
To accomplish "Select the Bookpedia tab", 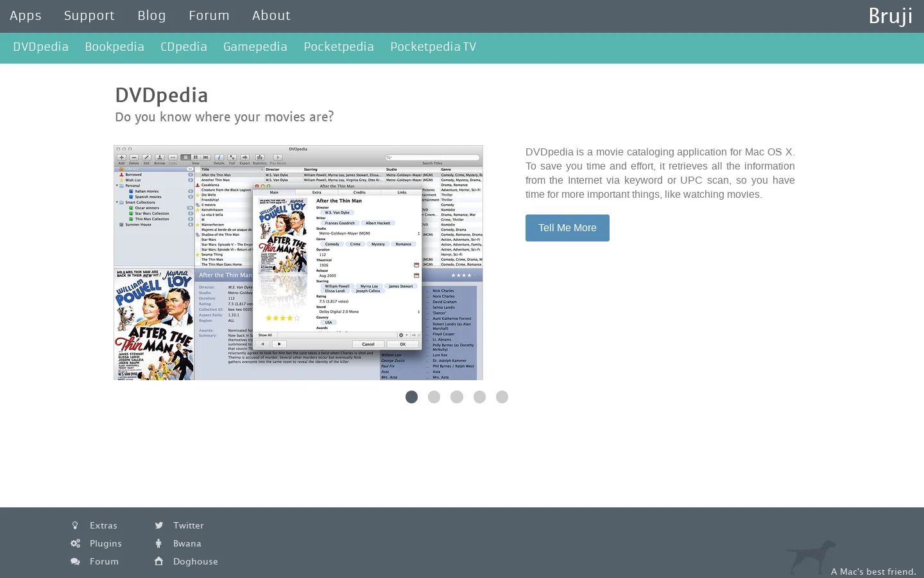I will [x=114, y=47].
